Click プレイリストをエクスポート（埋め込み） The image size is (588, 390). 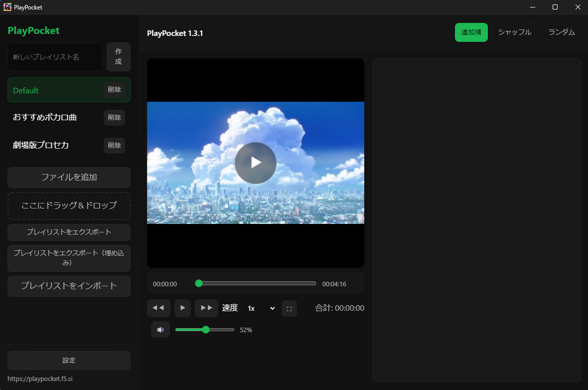click(69, 258)
